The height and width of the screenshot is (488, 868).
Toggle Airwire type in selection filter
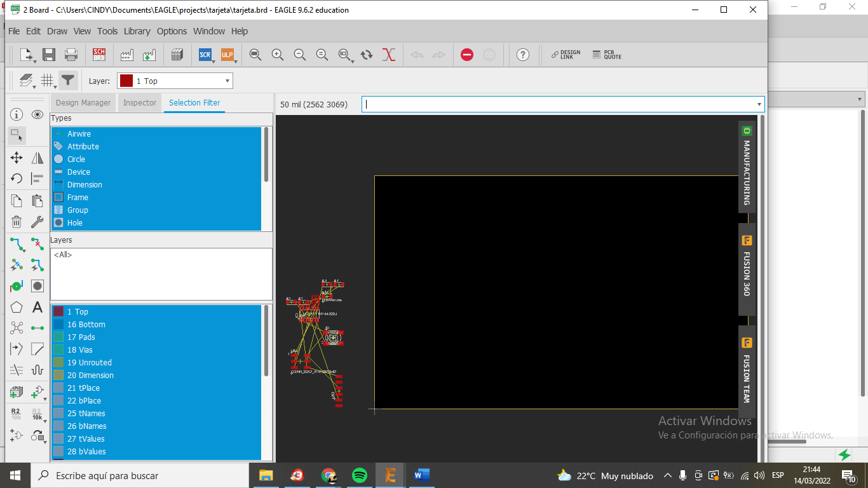coord(79,134)
